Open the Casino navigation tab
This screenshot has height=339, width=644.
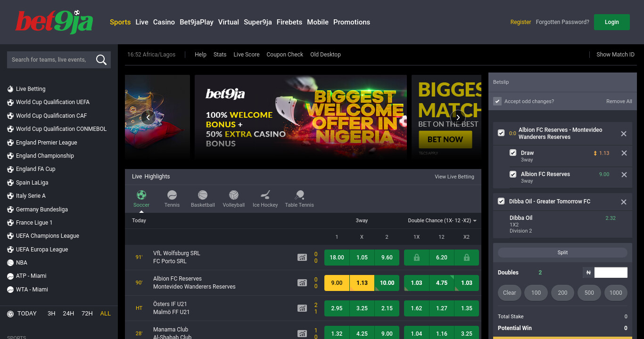(x=164, y=22)
